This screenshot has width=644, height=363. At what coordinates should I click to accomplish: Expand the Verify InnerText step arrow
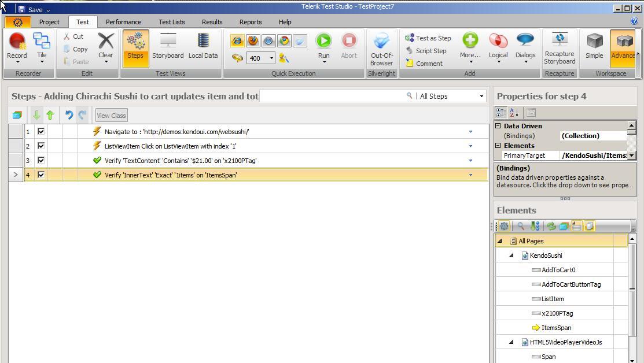(470, 175)
